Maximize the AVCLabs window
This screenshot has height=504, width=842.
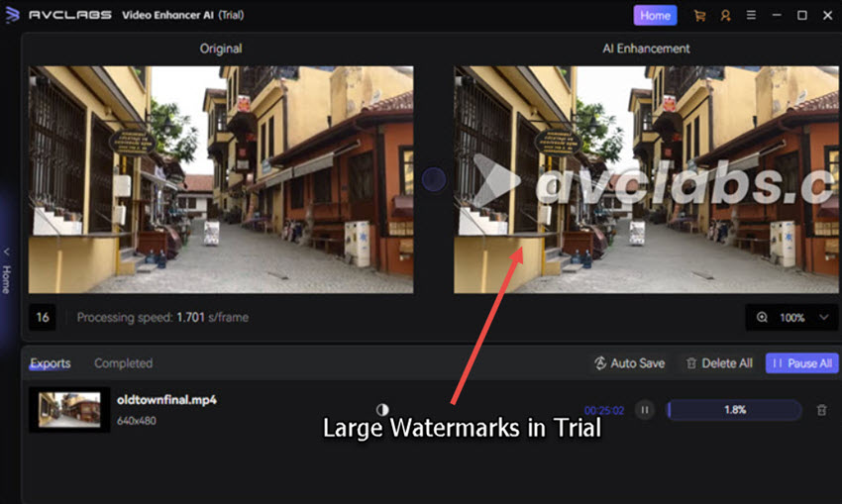click(801, 15)
